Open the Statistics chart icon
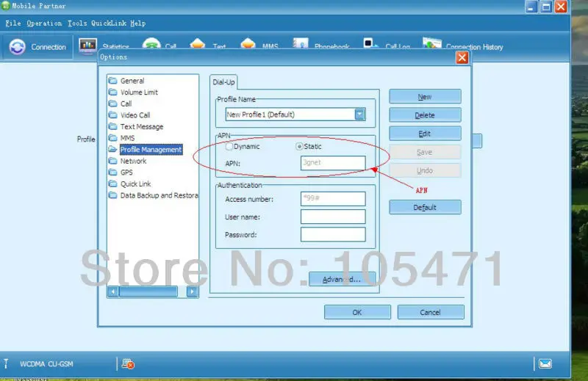 click(x=87, y=46)
